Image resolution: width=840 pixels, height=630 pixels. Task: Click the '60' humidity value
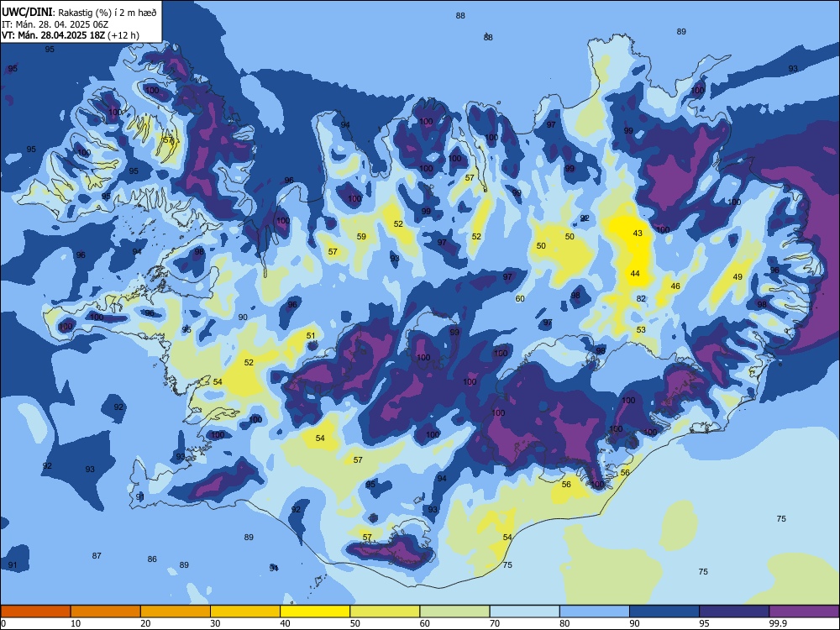(x=520, y=299)
